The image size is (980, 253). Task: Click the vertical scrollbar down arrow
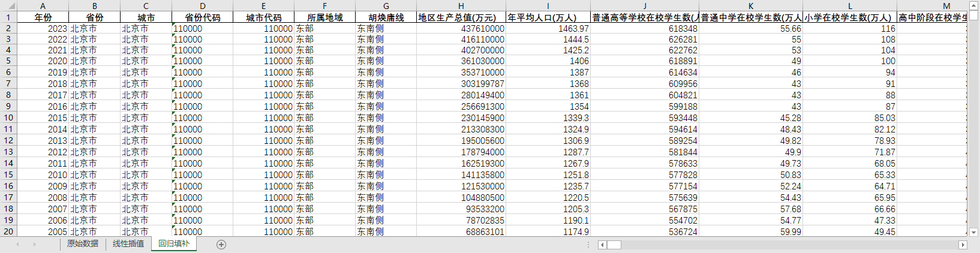pos(973,232)
